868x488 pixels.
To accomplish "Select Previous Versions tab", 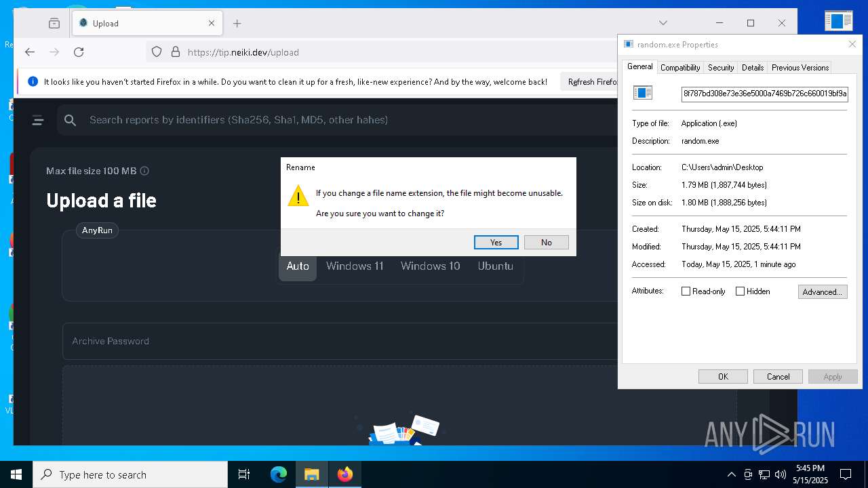I will 800,68.
